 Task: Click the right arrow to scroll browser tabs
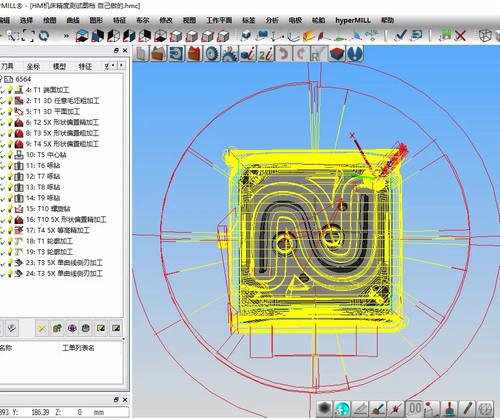point(121,65)
